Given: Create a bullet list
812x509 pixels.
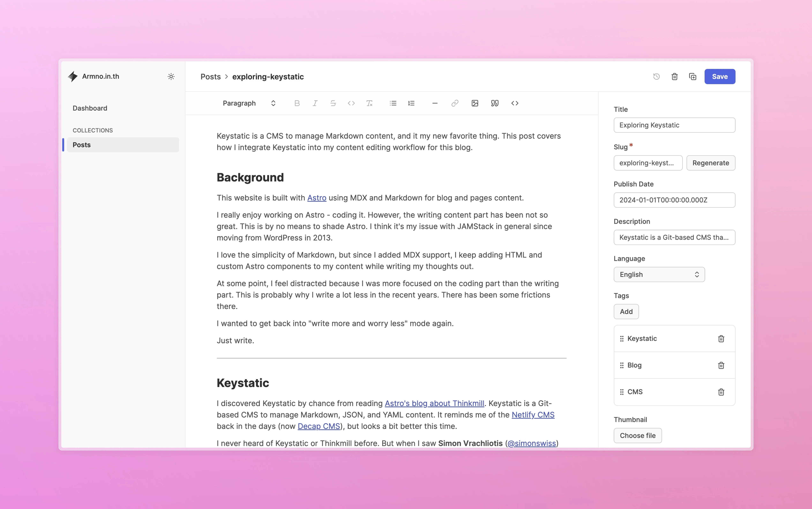Looking at the screenshot, I should tap(393, 103).
